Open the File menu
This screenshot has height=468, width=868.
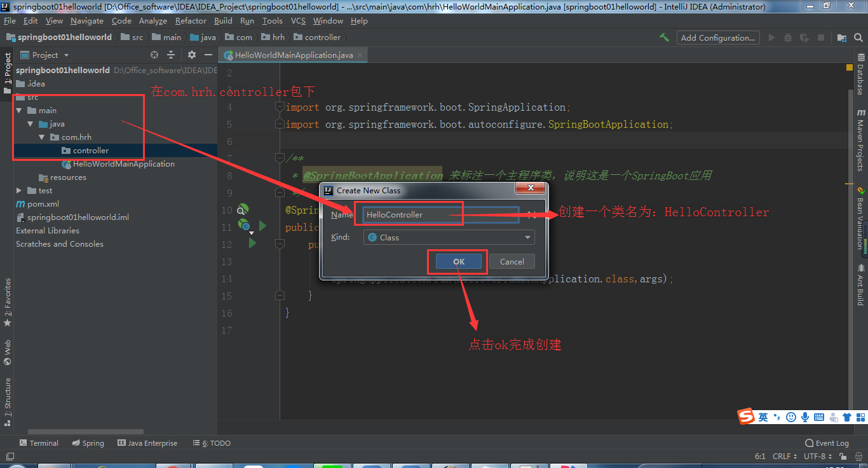tap(10, 21)
